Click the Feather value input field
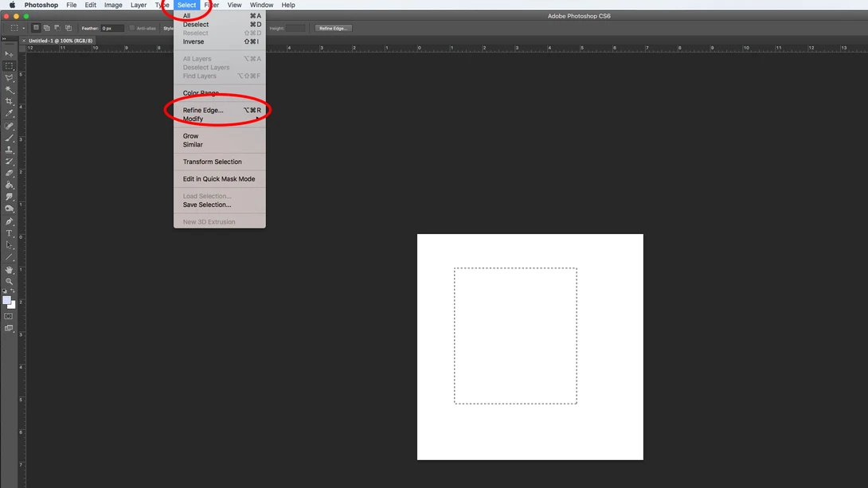 point(112,28)
